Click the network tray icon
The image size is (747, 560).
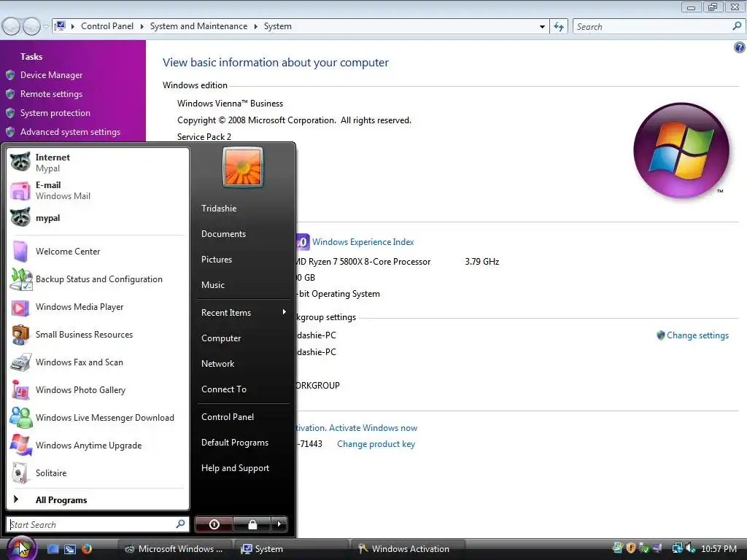coord(677,548)
